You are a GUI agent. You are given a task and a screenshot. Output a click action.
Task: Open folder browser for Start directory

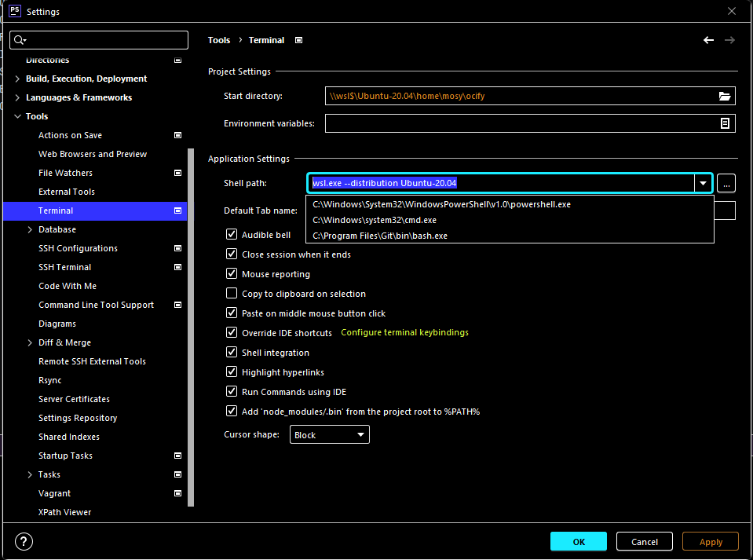[x=725, y=96]
